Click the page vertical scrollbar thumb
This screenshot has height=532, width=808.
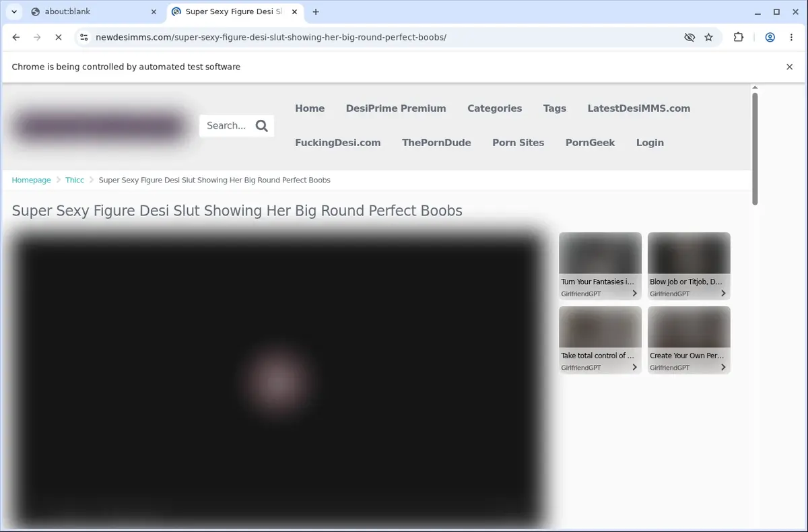755,148
